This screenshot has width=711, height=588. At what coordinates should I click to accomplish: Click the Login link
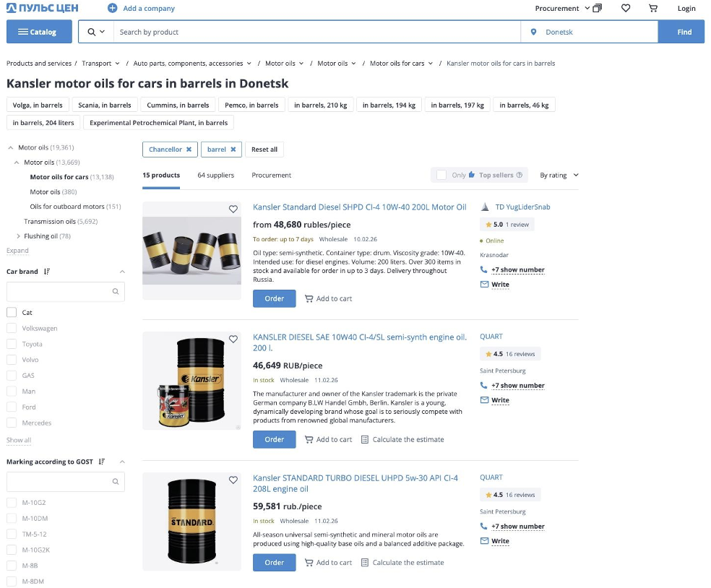pyautogui.click(x=686, y=8)
